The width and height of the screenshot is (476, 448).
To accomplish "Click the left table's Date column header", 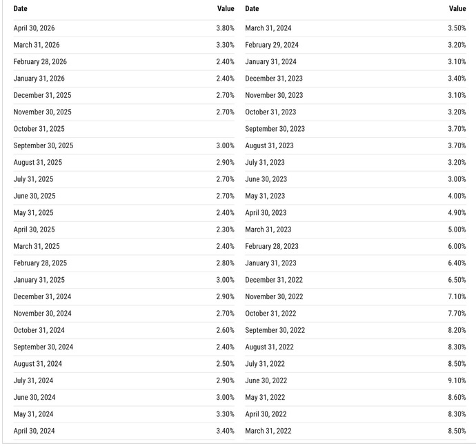I will pos(20,8).
